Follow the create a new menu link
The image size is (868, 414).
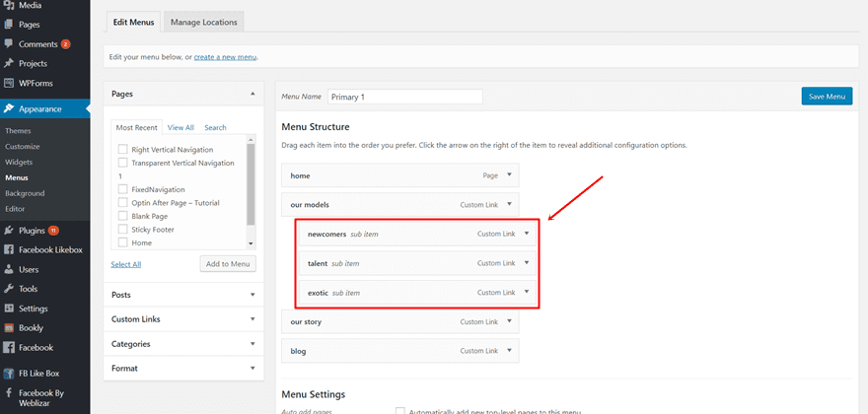click(x=225, y=57)
